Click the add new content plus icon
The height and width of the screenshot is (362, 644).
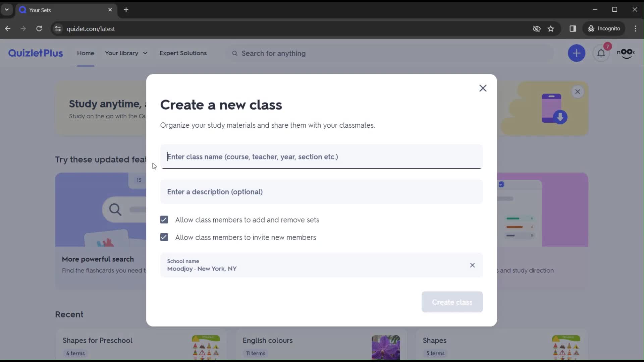576,53
